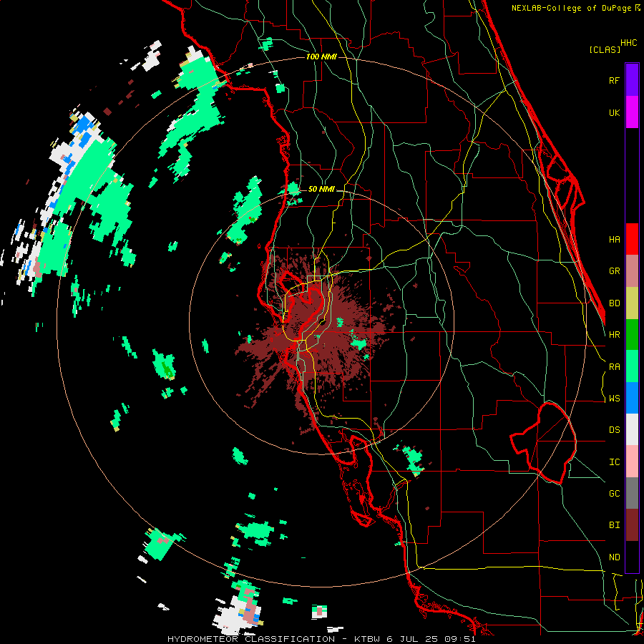Click the WS blue legend swatch

click(632, 398)
